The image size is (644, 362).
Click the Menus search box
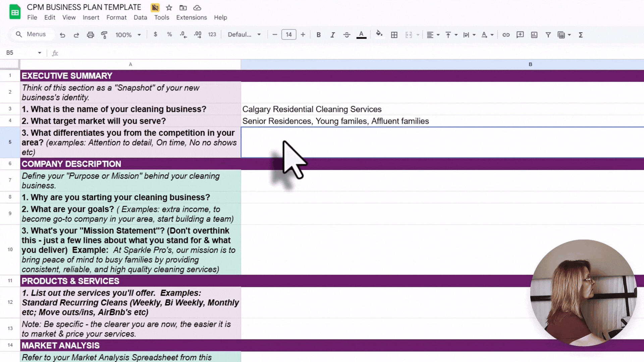click(33, 34)
